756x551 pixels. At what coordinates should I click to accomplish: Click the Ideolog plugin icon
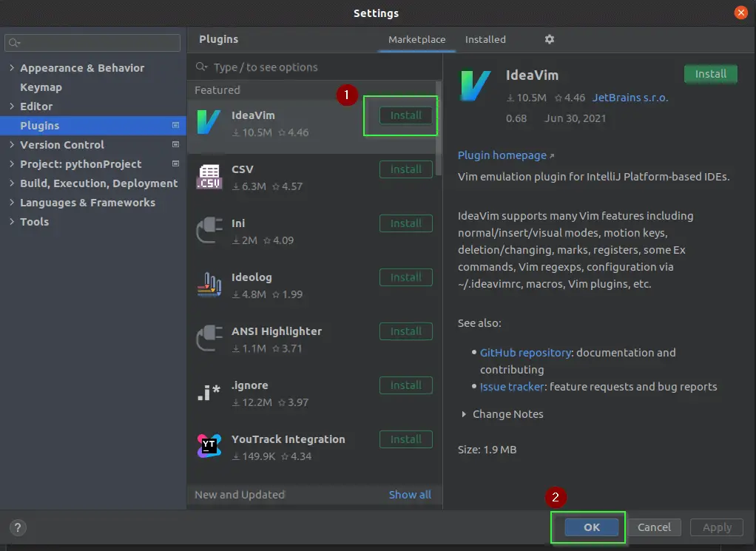click(209, 285)
